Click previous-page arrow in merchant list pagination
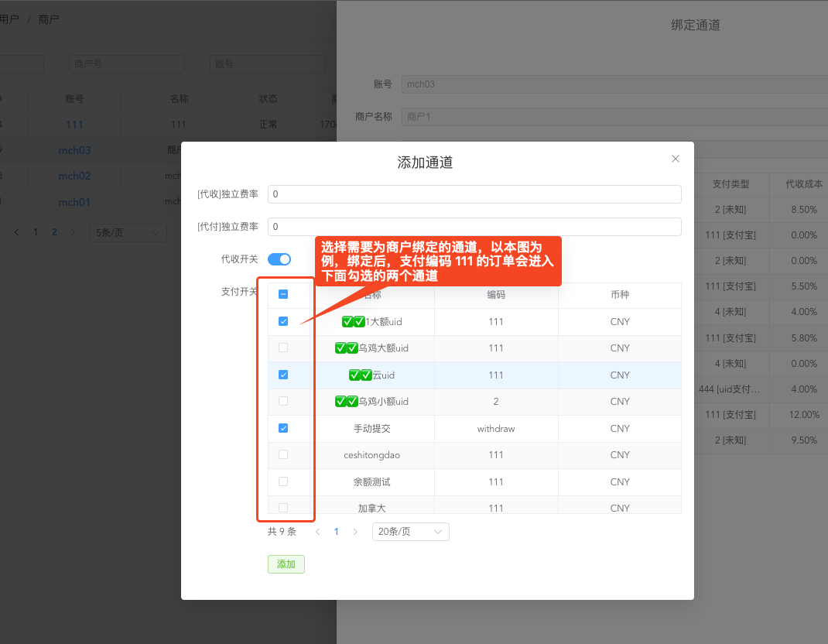 point(16,232)
